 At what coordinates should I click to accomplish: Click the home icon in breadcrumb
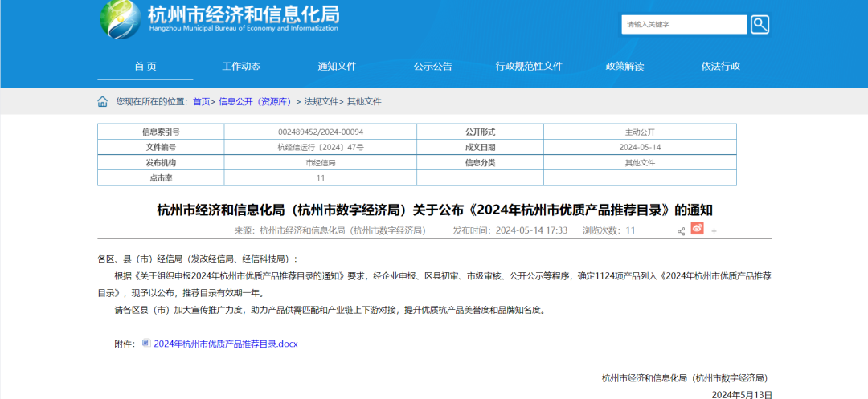click(x=103, y=102)
